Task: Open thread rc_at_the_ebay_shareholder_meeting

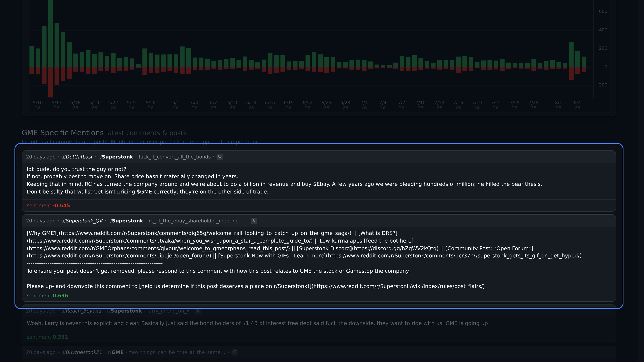Action: 196,221
